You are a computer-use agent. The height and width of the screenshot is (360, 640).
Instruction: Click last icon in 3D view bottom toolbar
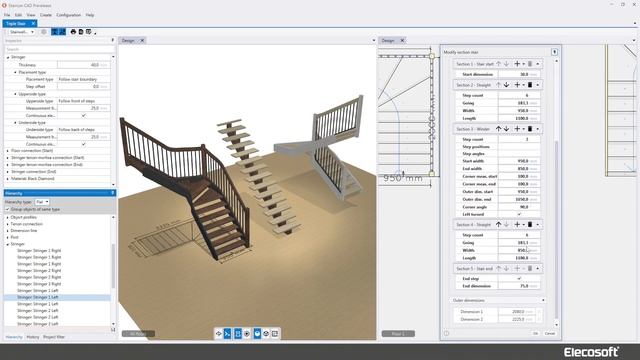(275, 334)
